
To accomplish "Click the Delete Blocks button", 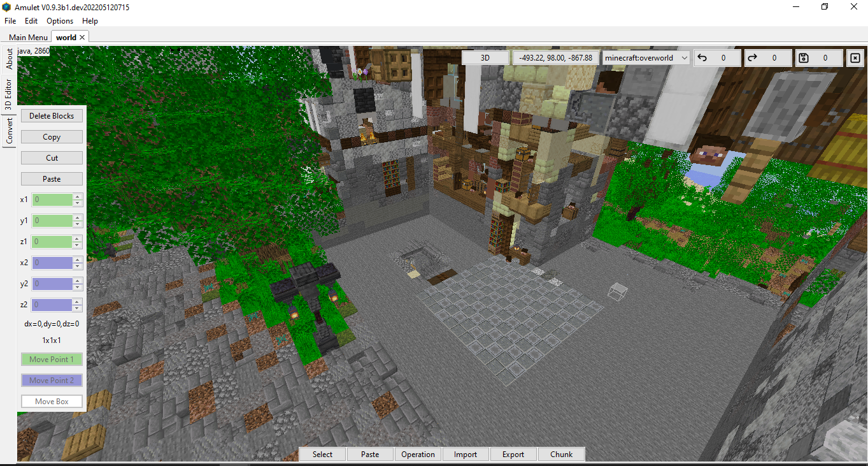I will [x=52, y=115].
